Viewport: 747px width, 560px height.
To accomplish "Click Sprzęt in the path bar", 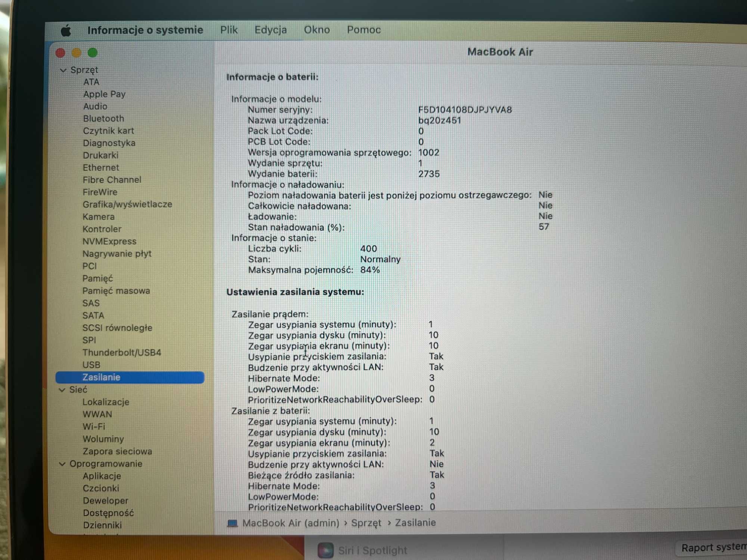I will click(x=366, y=523).
